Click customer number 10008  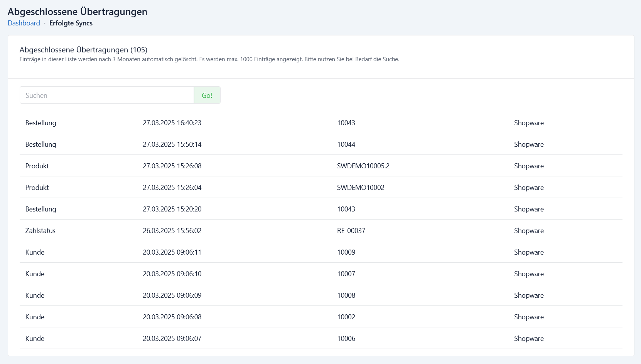click(x=346, y=295)
